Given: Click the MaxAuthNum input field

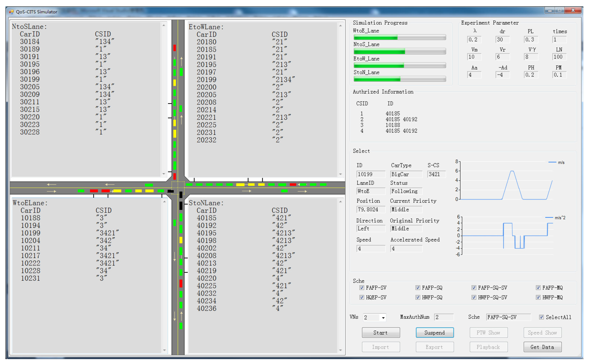Looking at the screenshot, I should (x=444, y=317).
